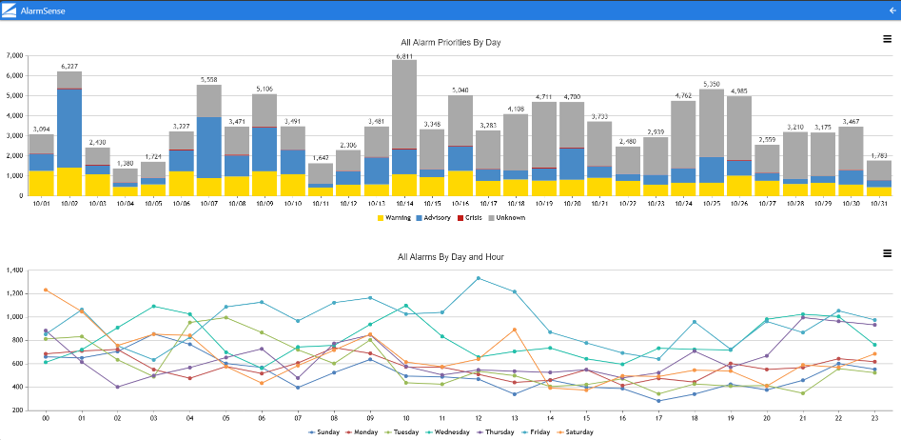This screenshot has width=901, height=440.
Task: Click the 5,558 total label above 10/07
Action: click(x=209, y=80)
